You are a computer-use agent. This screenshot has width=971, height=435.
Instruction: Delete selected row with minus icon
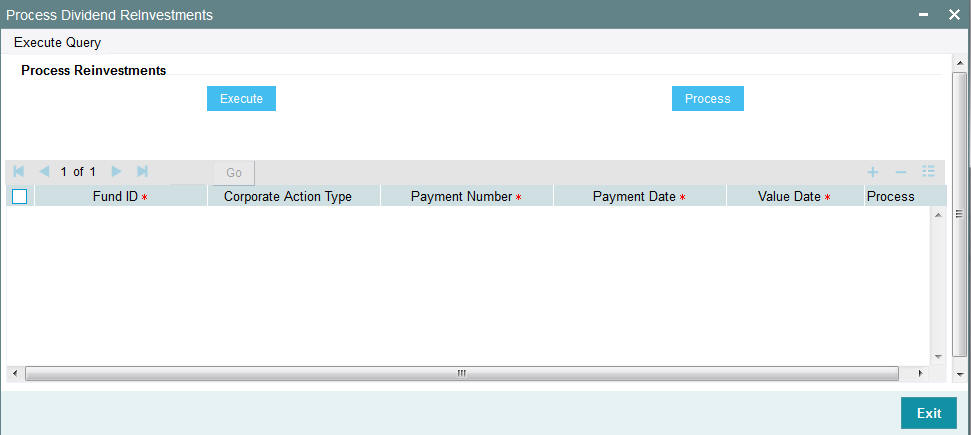901,172
